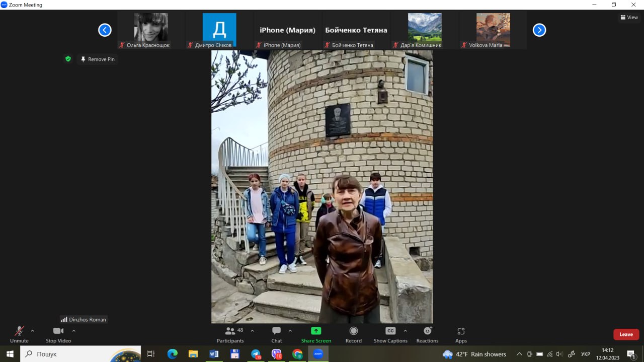Open the View layout menu
Screen dimensions: 644x362
tap(629, 17)
